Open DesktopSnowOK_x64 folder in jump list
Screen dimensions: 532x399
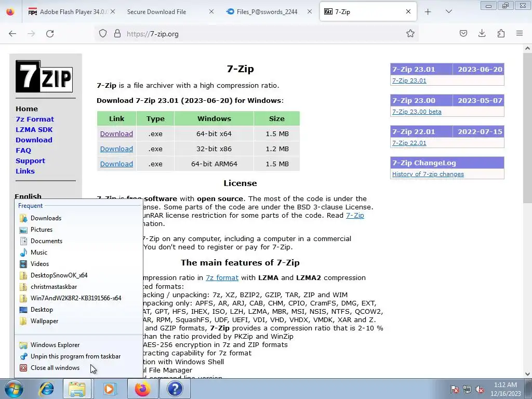click(x=79, y=275)
